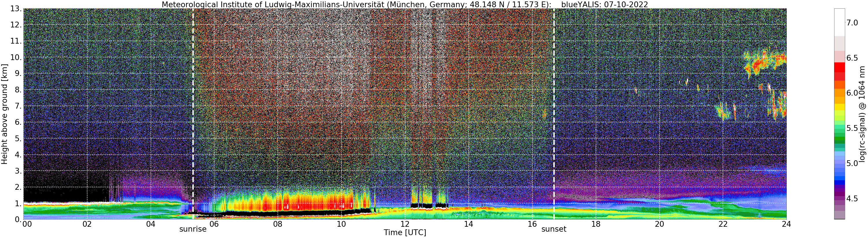
Task: Click the 'Time [UTC]' axis label
Action: point(405,233)
